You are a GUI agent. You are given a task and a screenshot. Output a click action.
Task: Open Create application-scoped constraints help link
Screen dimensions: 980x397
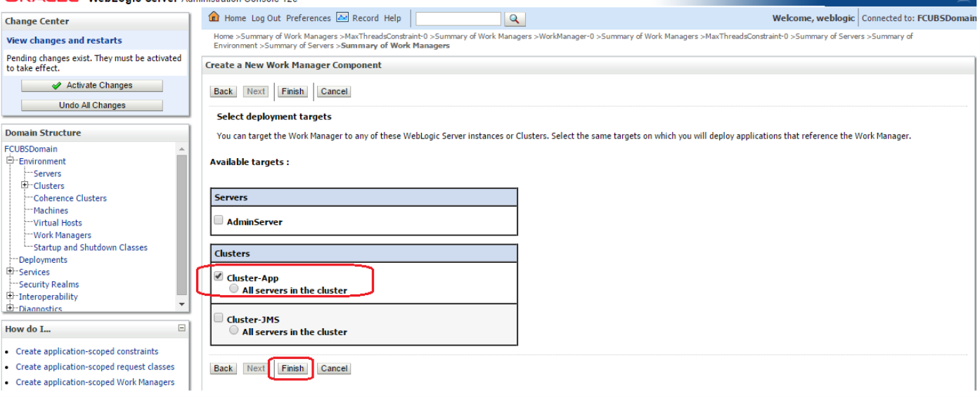point(87,351)
